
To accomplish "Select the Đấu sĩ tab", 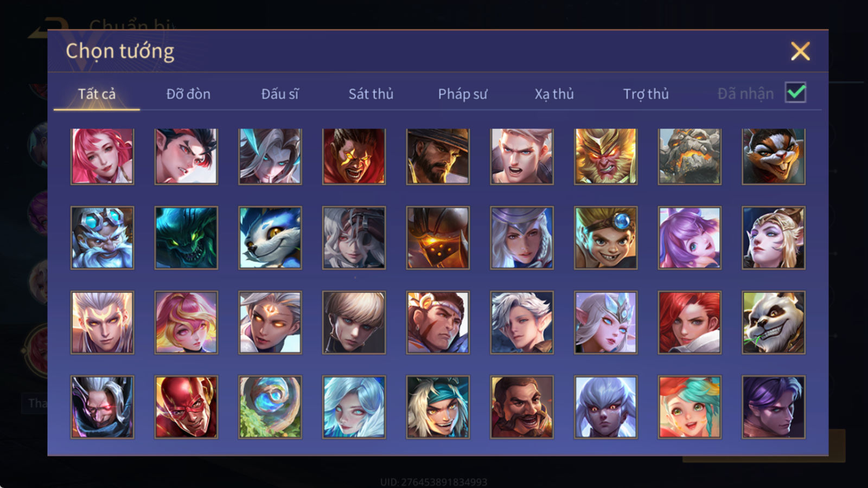I will [x=280, y=94].
